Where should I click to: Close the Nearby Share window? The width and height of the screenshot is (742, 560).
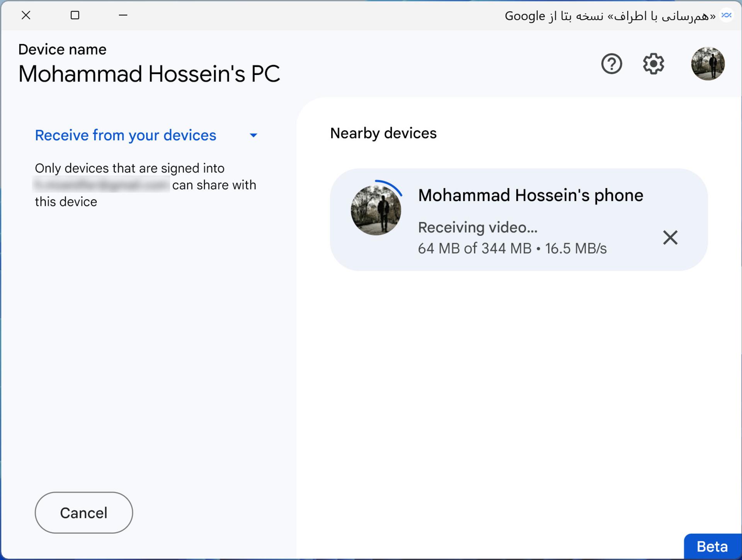coord(26,15)
